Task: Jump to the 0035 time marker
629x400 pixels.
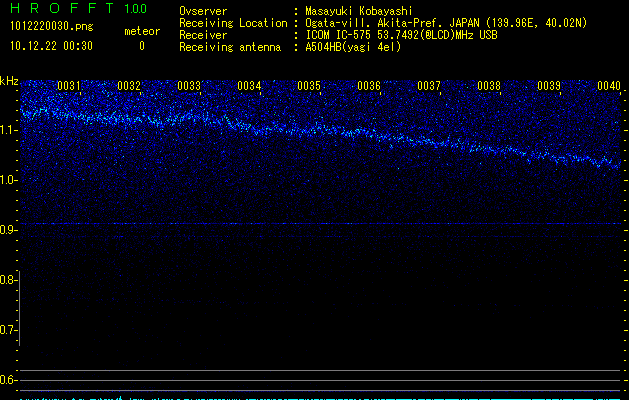Action: pos(309,86)
